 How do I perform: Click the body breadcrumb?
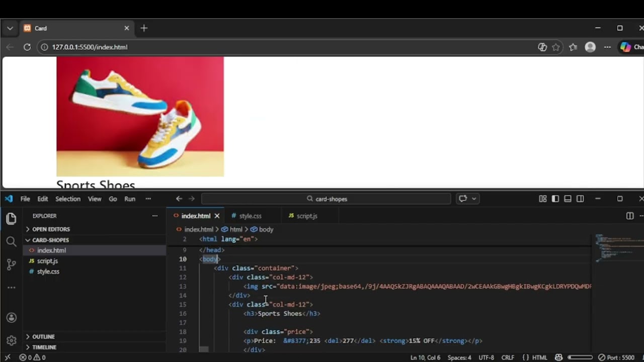tap(266, 229)
